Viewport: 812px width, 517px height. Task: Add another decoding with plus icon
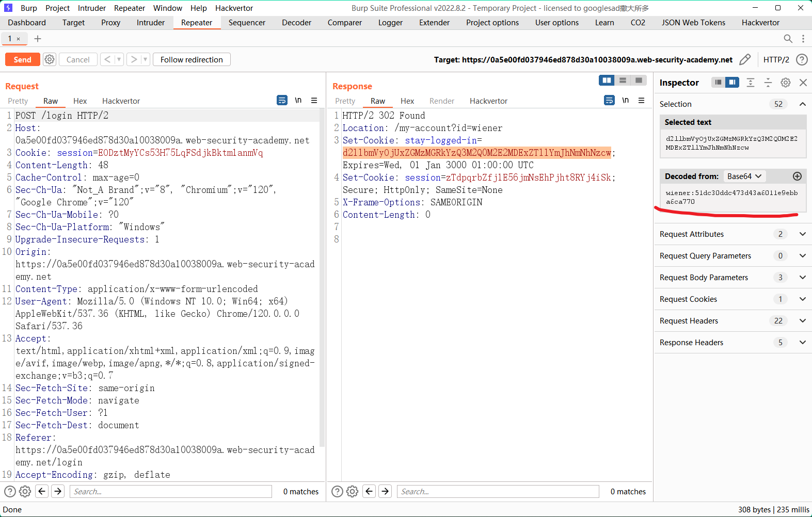pos(797,176)
